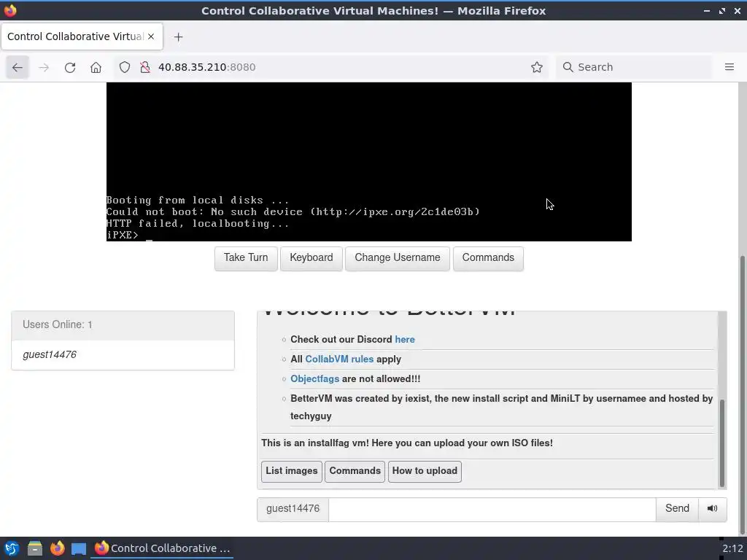Show desktop via blue taskbar icon
The image size is (747, 560).
(79, 548)
